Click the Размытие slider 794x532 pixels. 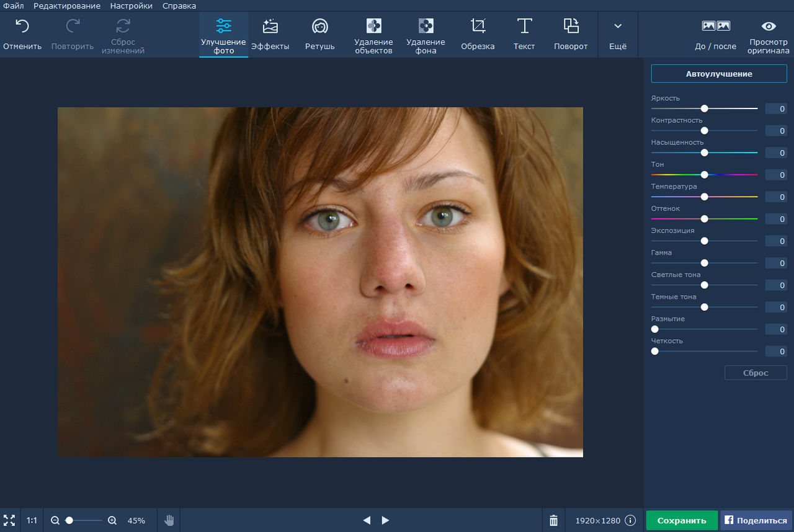tap(705, 329)
